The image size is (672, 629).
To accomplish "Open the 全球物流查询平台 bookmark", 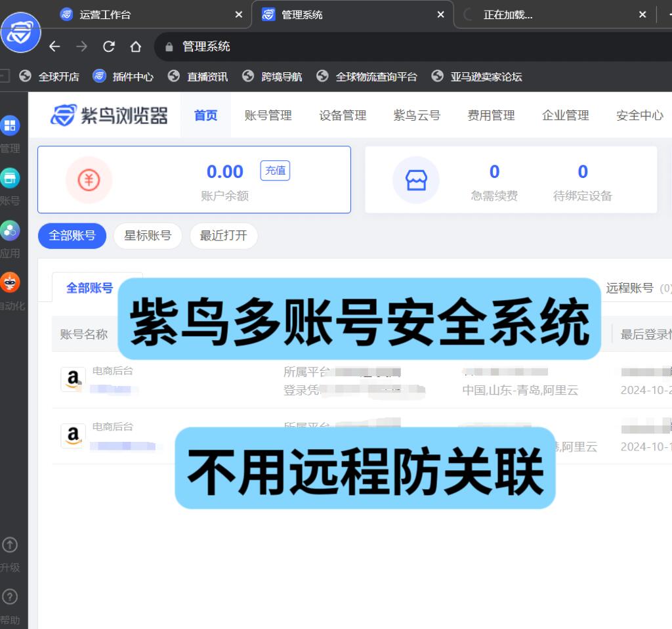I will pyautogui.click(x=366, y=76).
